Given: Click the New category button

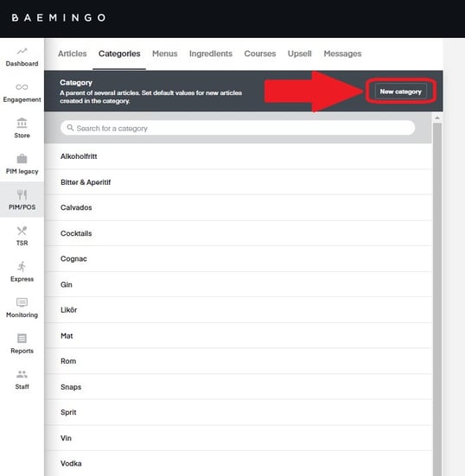Looking at the screenshot, I should tap(401, 92).
